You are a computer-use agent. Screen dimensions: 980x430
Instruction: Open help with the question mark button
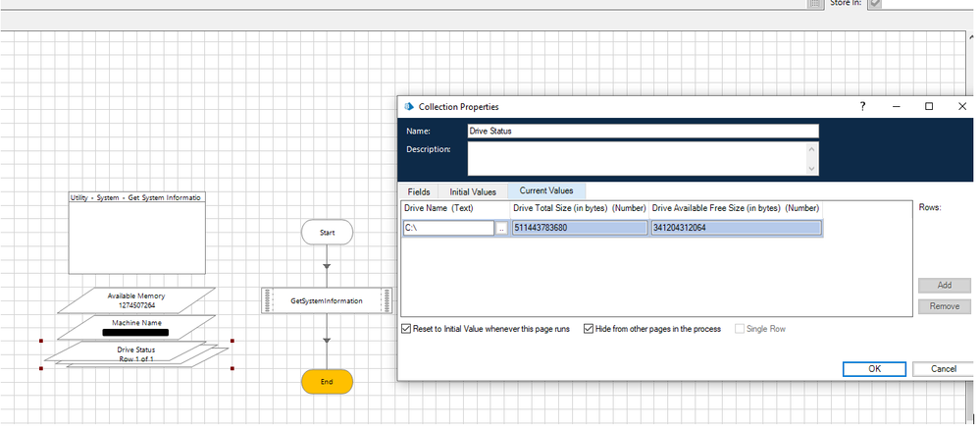click(862, 106)
